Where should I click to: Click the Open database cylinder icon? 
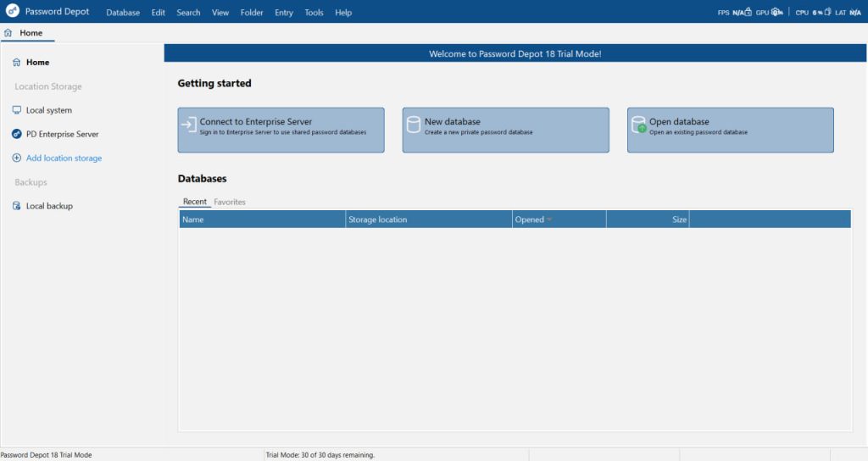tap(639, 125)
